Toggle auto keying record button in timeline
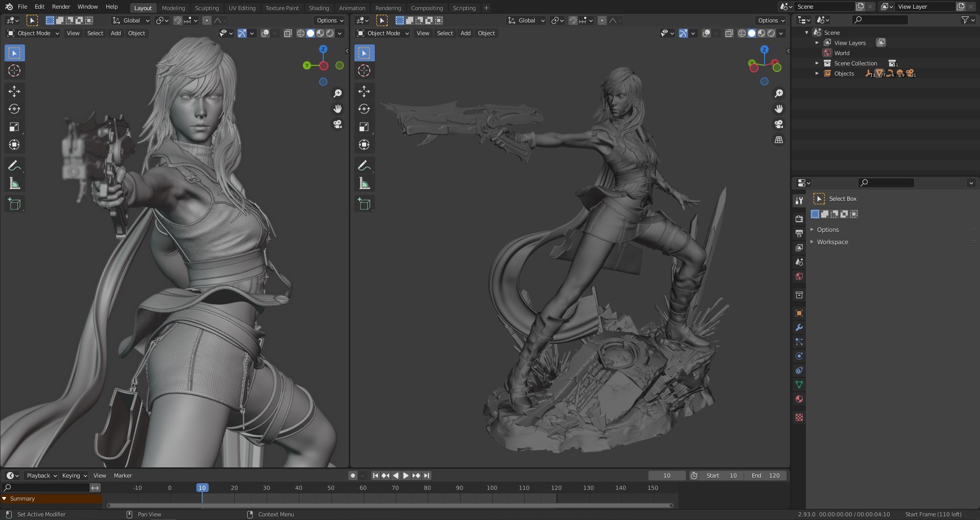 [x=352, y=476]
